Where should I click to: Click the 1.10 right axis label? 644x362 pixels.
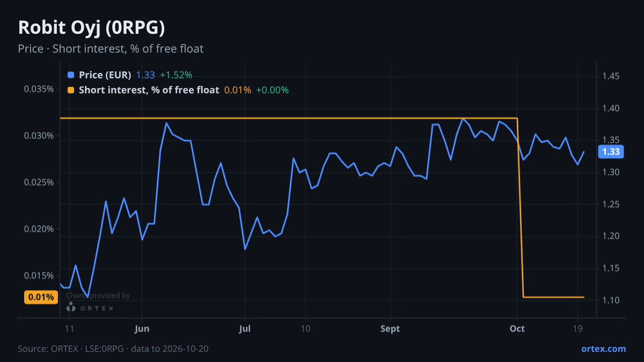point(611,300)
